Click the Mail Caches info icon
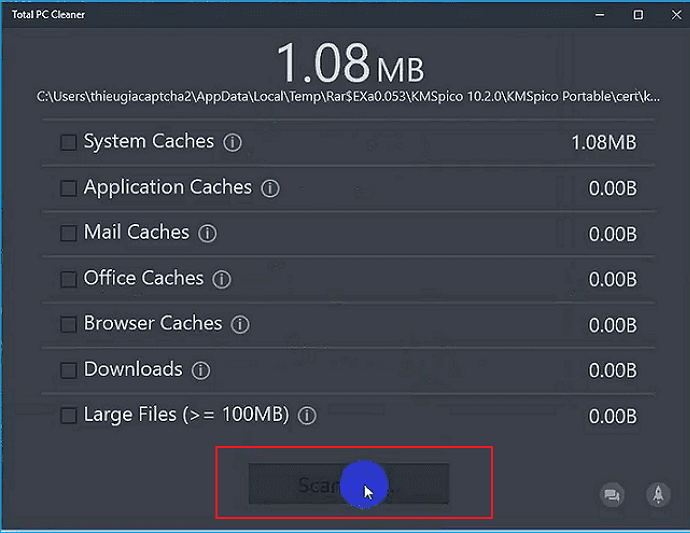Screen dimensions: 690x533 click(207, 234)
